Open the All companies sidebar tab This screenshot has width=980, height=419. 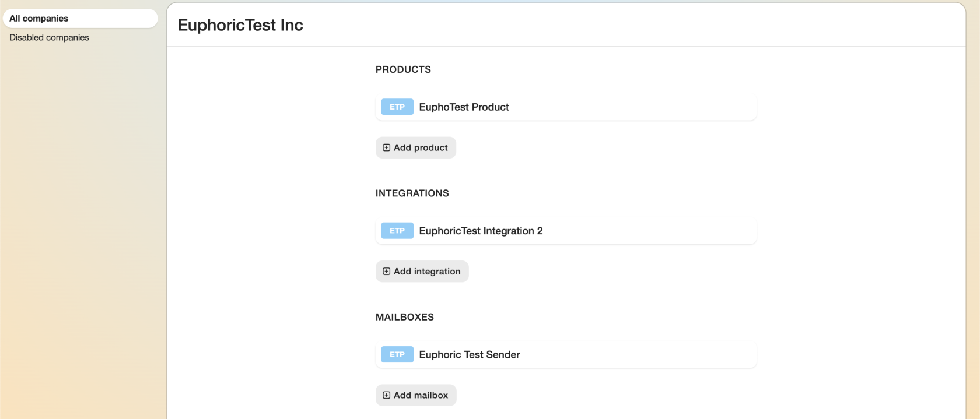point(39,19)
